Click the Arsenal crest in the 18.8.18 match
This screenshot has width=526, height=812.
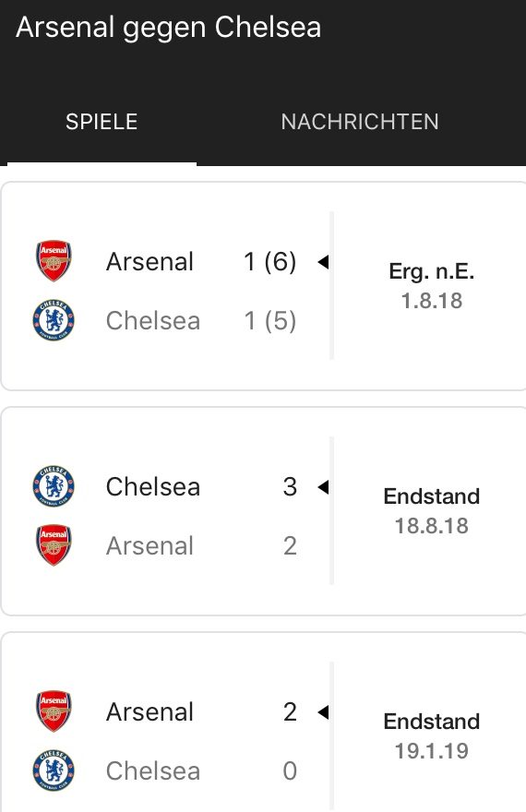tap(54, 544)
